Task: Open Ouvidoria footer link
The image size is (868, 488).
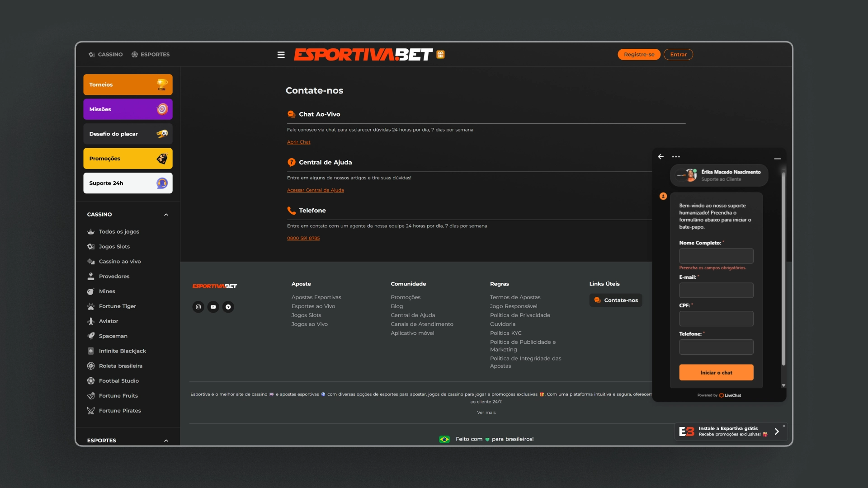Action: point(502,324)
